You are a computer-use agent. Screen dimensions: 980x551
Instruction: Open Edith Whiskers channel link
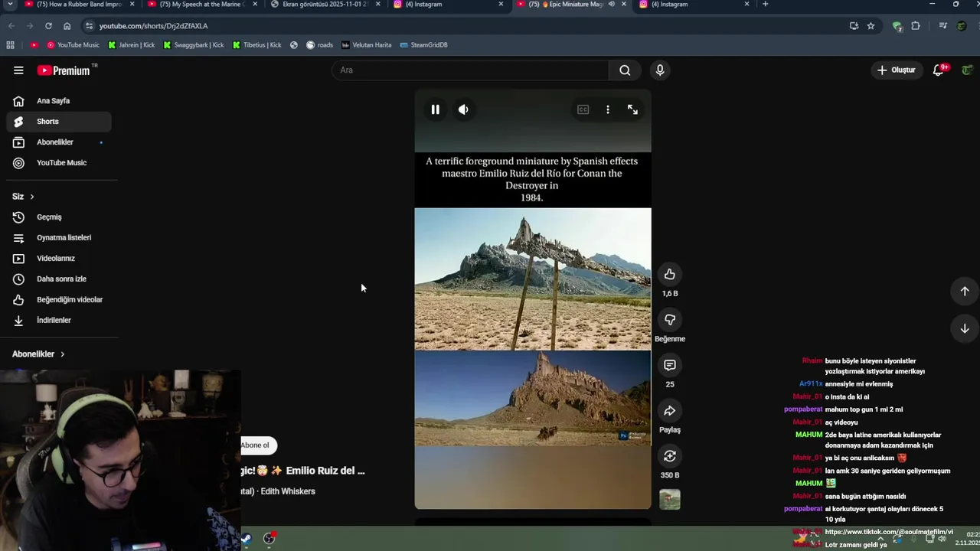288,491
